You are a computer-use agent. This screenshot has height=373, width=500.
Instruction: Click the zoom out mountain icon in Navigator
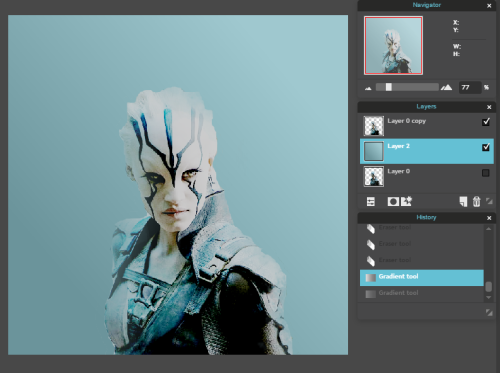pyautogui.click(x=368, y=88)
